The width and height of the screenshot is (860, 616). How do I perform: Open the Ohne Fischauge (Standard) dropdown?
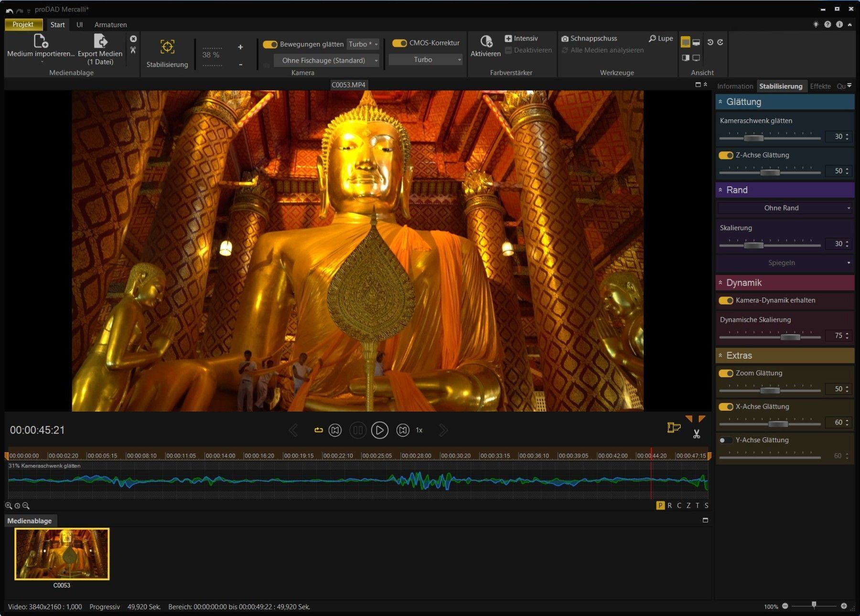click(x=327, y=61)
